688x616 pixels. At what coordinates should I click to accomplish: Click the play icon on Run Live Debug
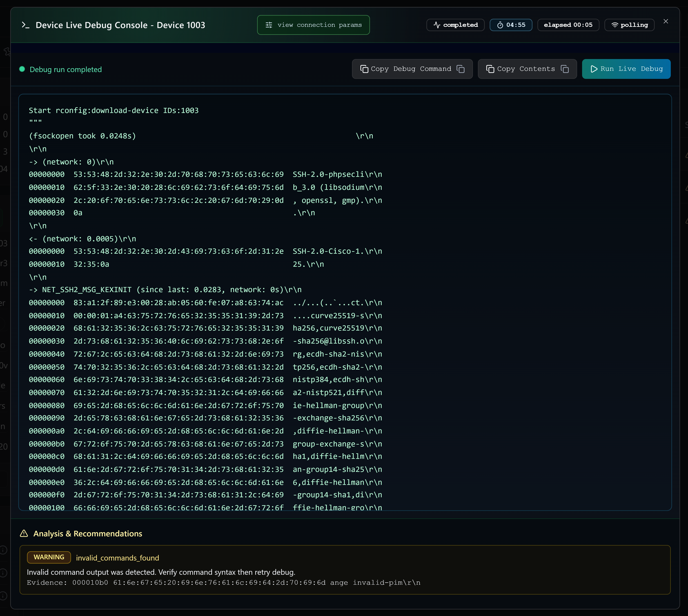point(594,69)
